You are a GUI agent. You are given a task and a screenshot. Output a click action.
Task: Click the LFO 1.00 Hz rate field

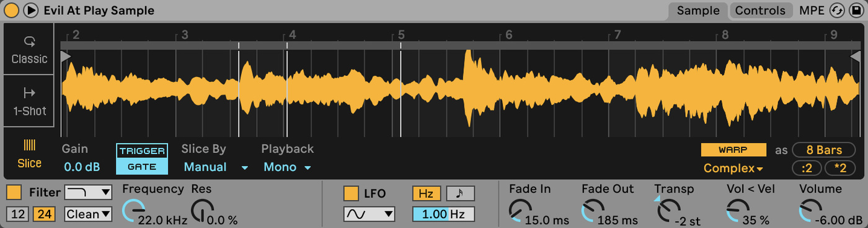tap(443, 214)
